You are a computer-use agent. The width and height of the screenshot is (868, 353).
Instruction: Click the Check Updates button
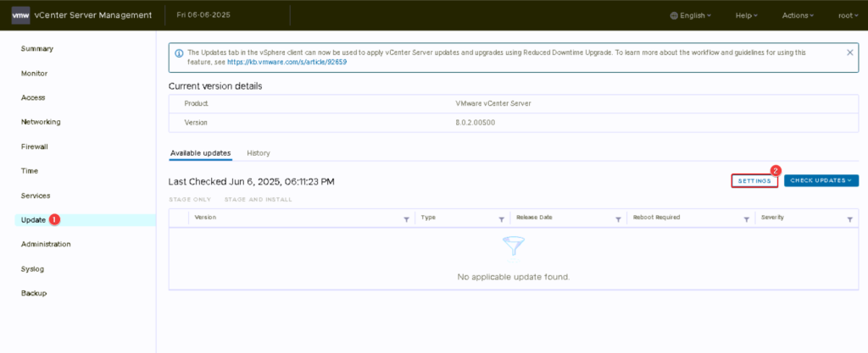click(x=821, y=180)
